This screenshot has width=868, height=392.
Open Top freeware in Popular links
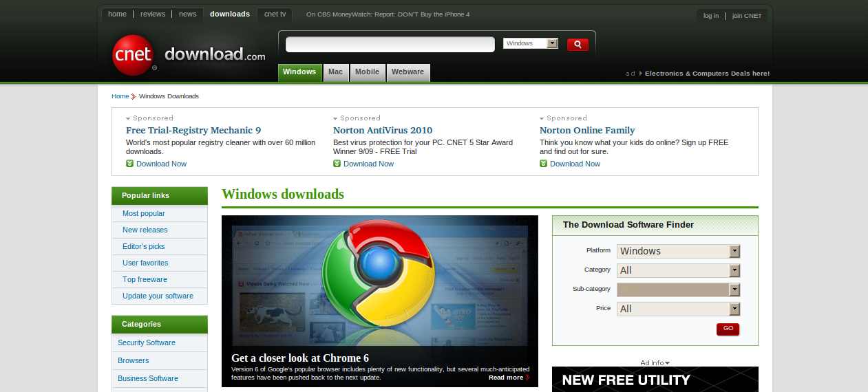[145, 279]
